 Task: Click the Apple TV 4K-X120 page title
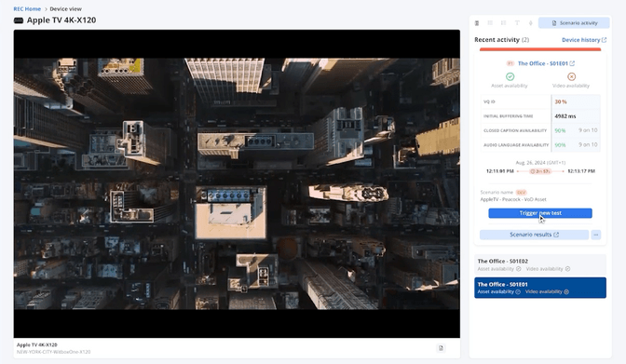[61, 20]
